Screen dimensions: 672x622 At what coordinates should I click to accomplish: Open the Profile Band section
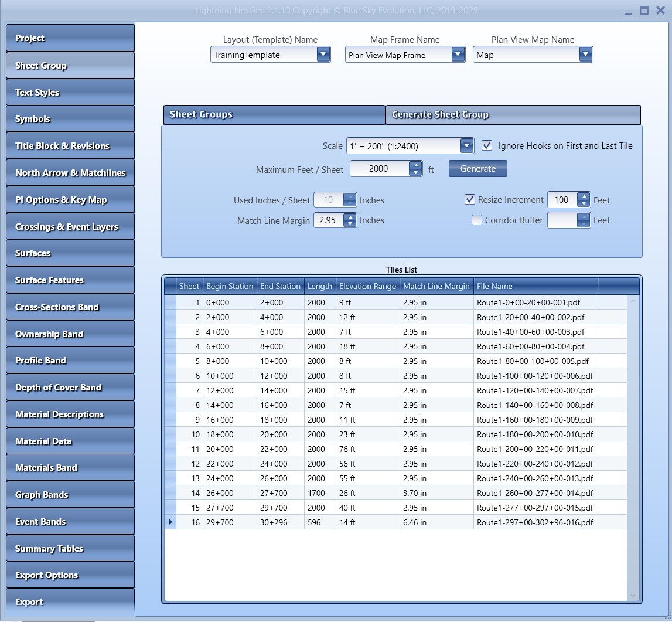70,361
